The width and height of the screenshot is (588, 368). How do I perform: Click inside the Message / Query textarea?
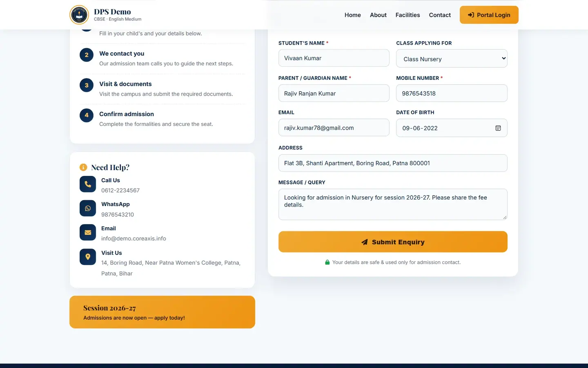point(393,204)
